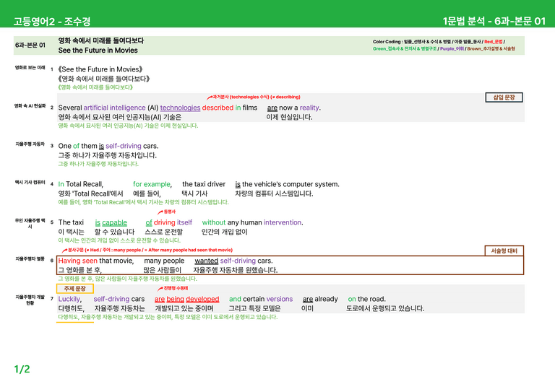Image resolution: width=555 pixels, height=392 pixels.
Task: Click the red word "described"
Action: point(218,108)
